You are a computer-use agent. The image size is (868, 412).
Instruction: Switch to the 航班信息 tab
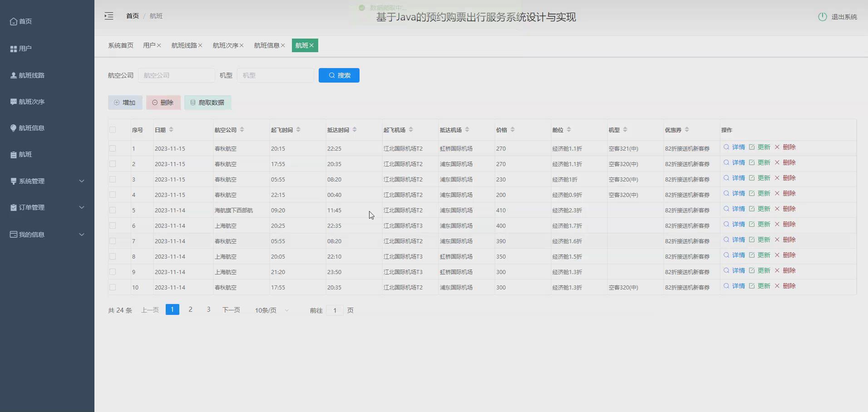point(267,45)
